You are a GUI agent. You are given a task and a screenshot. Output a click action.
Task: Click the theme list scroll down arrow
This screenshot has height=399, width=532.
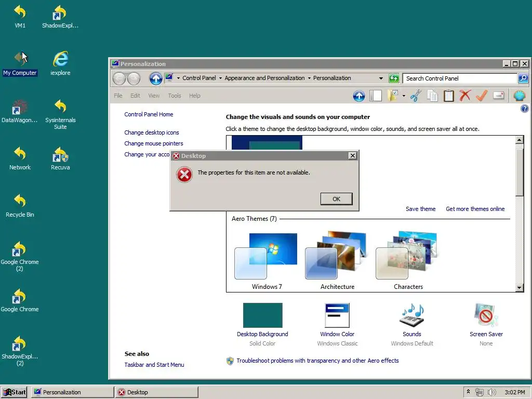pyautogui.click(x=519, y=287)
